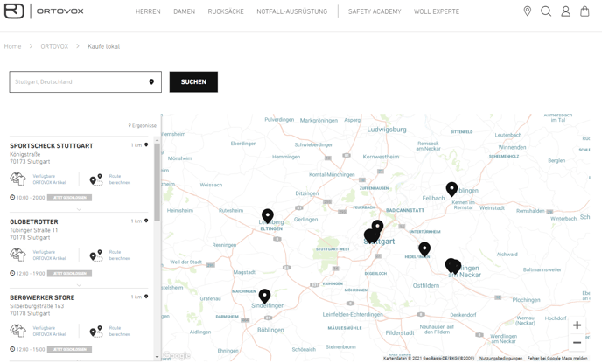
Task: Select the map marker near Leonberg
Action: 268,216
